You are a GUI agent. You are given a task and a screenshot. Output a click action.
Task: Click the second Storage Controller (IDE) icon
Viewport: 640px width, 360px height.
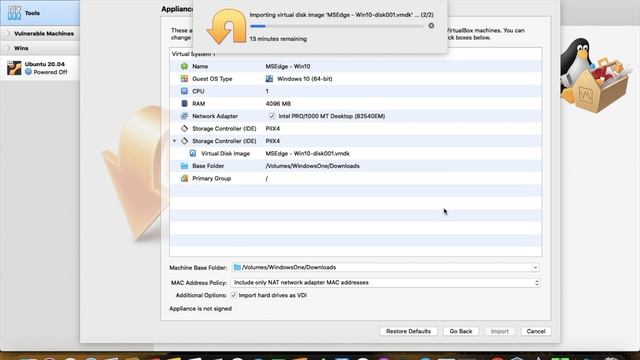(184, 141)
